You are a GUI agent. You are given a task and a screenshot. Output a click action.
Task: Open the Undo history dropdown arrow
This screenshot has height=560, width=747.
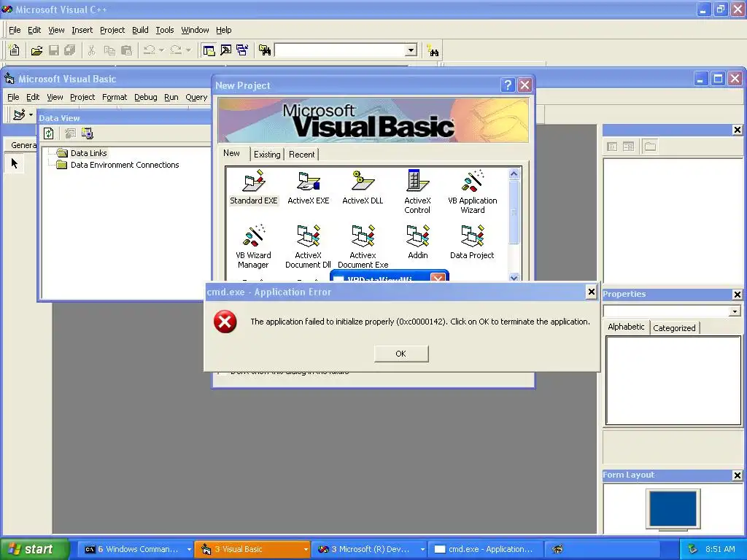[x=161, y=50]
